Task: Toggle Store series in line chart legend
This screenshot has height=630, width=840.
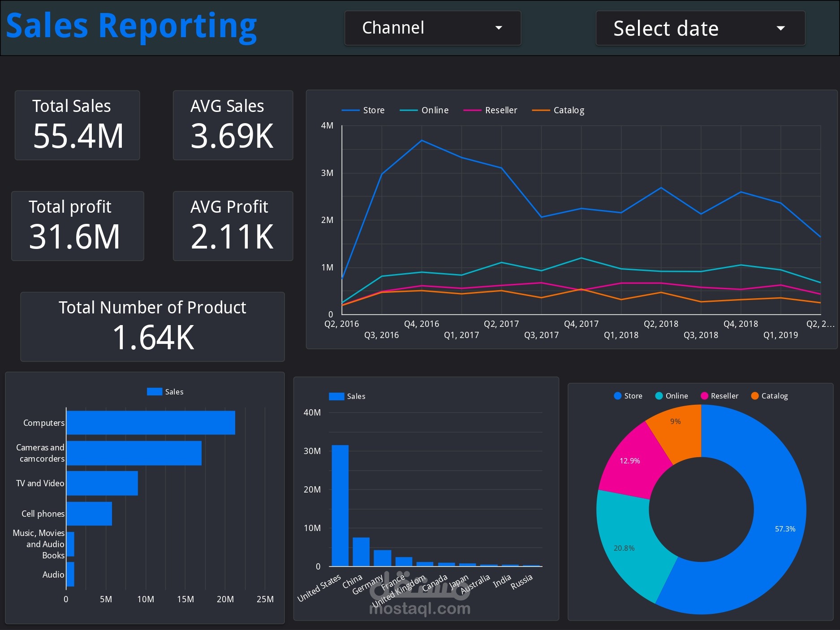Action: (x=363, y=110)
